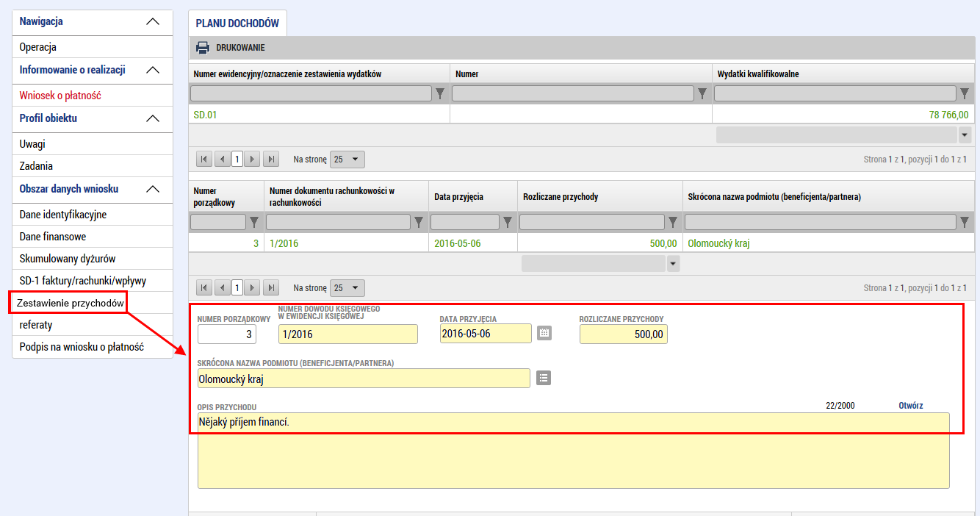The image size is (980, 516).
Task: Click Opis przychodu text area
Action: tap(574, 451)
